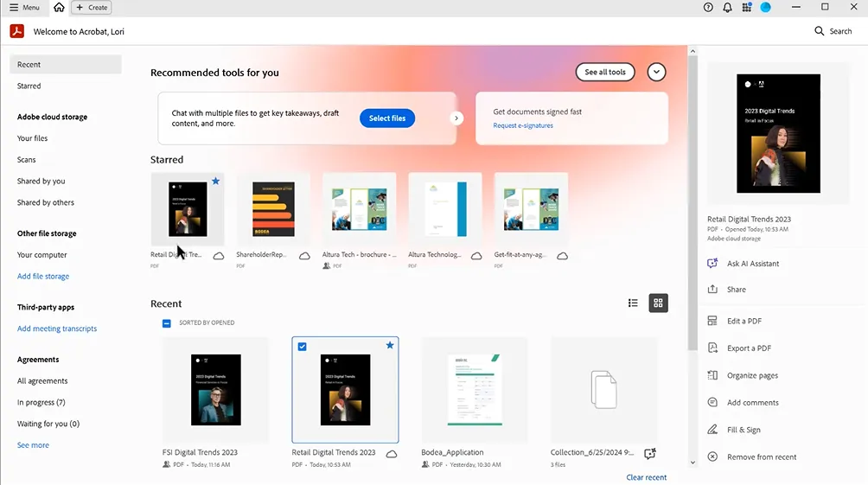
Task: Click AI assistant icon on Collection_6/25/2024 card
Action: click(650, 453)
